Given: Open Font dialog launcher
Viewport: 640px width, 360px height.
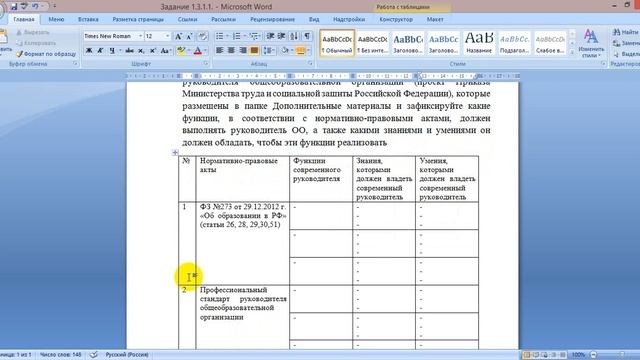Looking at the screenshot, I should point(206,64).
